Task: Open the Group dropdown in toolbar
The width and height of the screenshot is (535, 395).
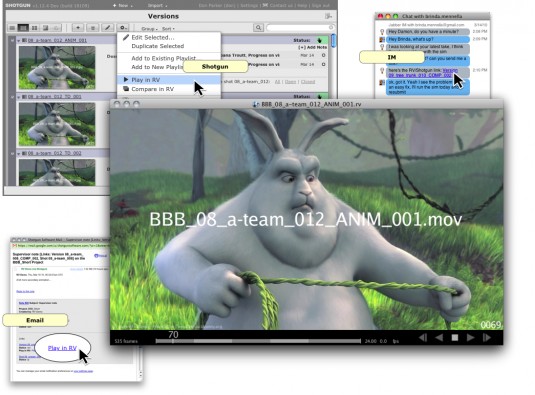Action: pyautogui.click(x=149, y=29)
